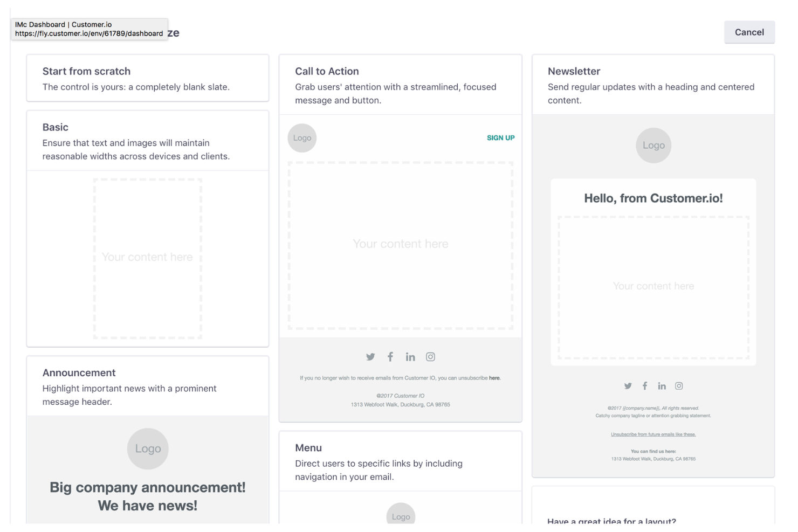Click the Logo circle in Call to Action

302,138
